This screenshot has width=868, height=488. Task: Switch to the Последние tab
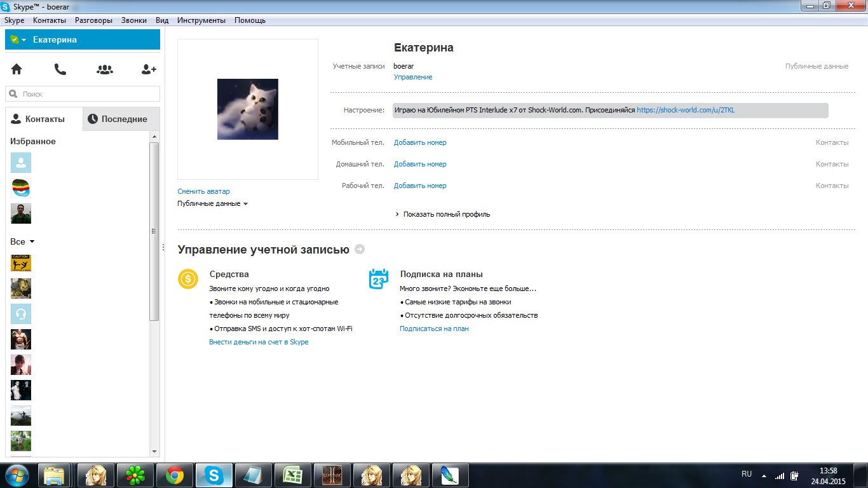tap(121, 119)
